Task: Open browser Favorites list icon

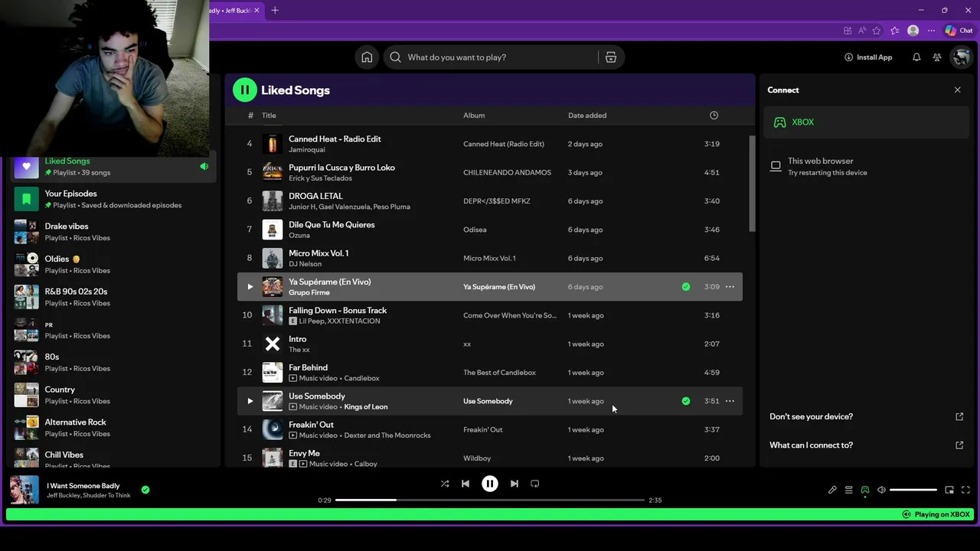Action: pyautogui.click(x=894, y=31)
